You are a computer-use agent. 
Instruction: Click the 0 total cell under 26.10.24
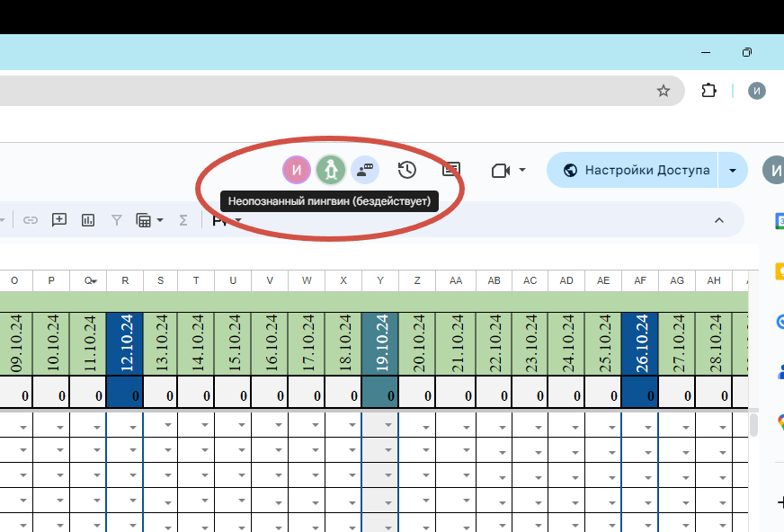pyautogui.click(x=640, y=392)
